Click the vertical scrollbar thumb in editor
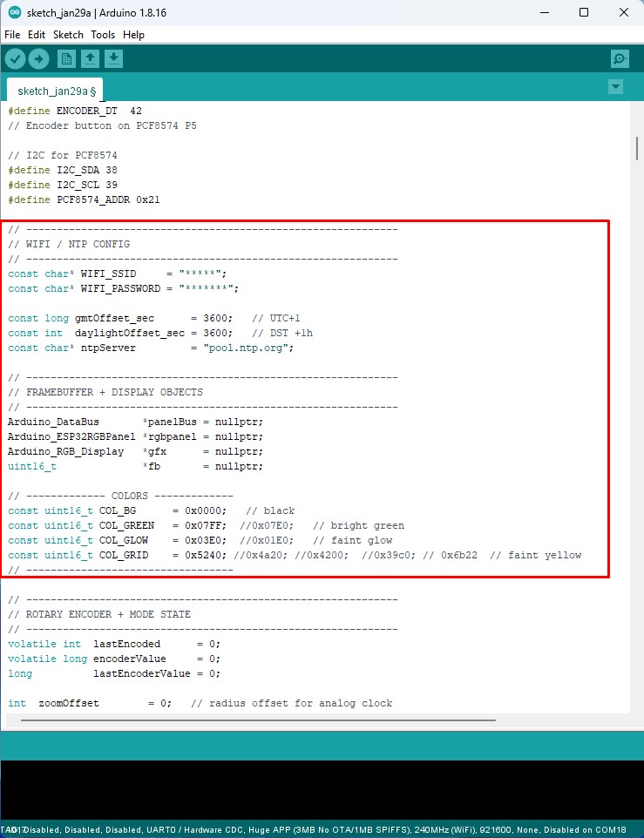Image resolution: width=644 pixels, height=838 pixels. click(x=637, y=148)
